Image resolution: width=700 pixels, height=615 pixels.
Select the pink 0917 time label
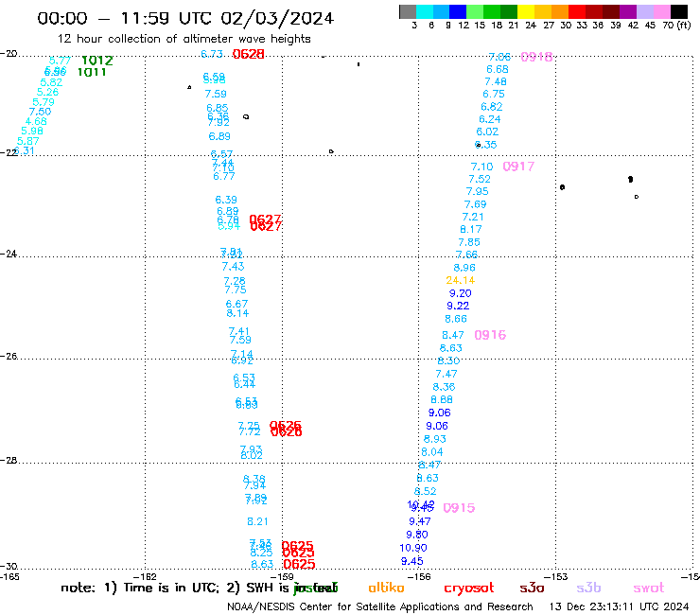click(x=518, y=167)
